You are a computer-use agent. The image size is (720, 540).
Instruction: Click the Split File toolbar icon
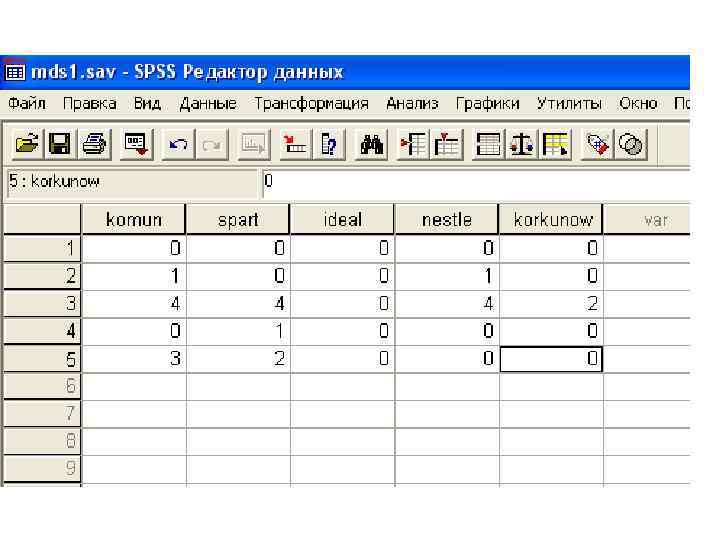pos(488,144)
